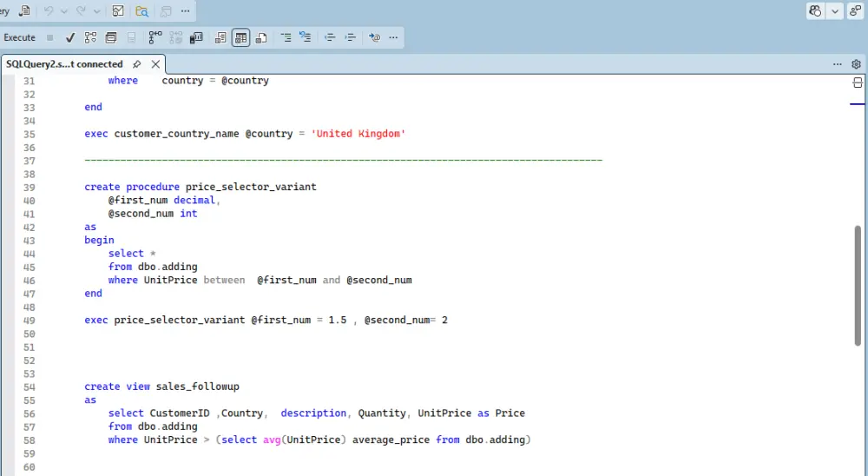Click average_price alias on line 58

coord(391,440)
